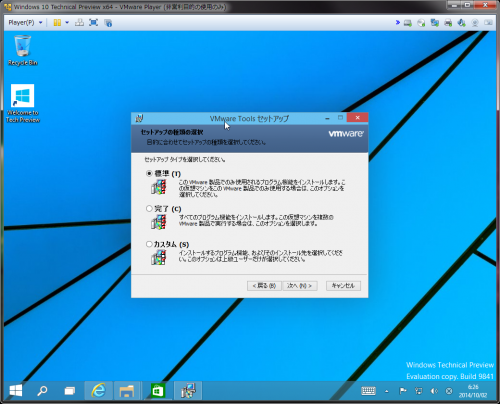500x404 pixels.
Task: Click the installer icon under 標準 option
Action: (159, 187)
